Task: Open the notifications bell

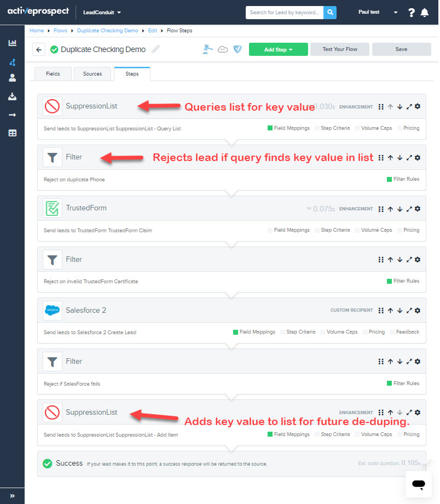Action: (x=424, y=13)
